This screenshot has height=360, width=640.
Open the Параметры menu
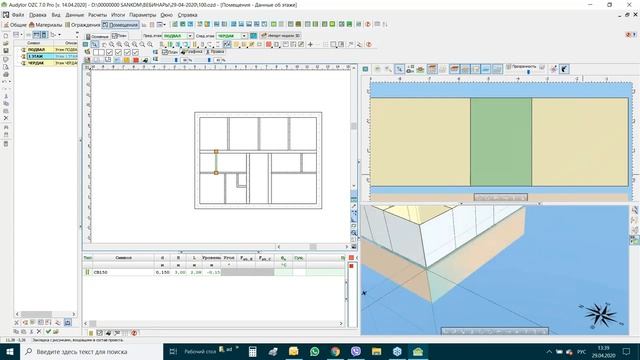142,15
